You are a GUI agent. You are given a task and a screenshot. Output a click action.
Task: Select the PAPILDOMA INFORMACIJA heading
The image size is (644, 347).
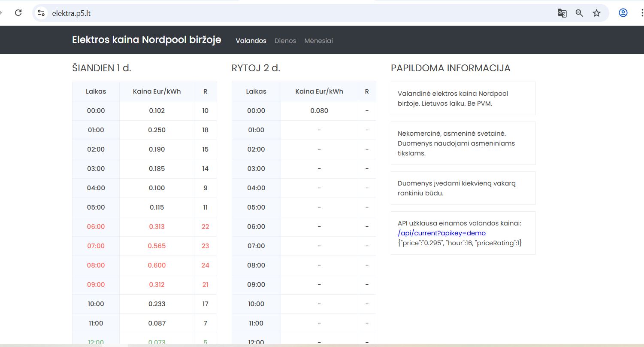pyautogui.click(x=450, y=68)
